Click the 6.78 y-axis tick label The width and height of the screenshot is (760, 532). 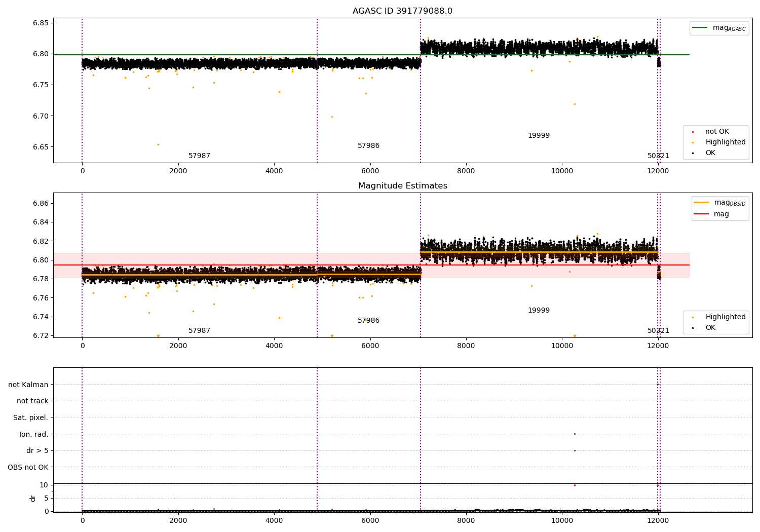pos(41,279)
